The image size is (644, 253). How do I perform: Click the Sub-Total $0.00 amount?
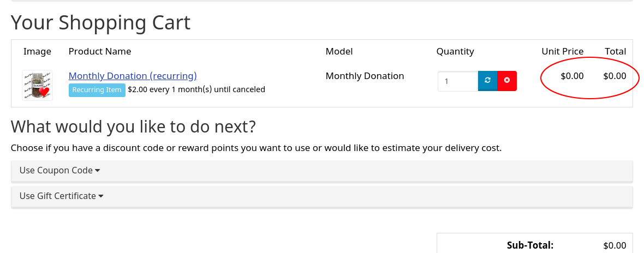click(x=615, y=245)
